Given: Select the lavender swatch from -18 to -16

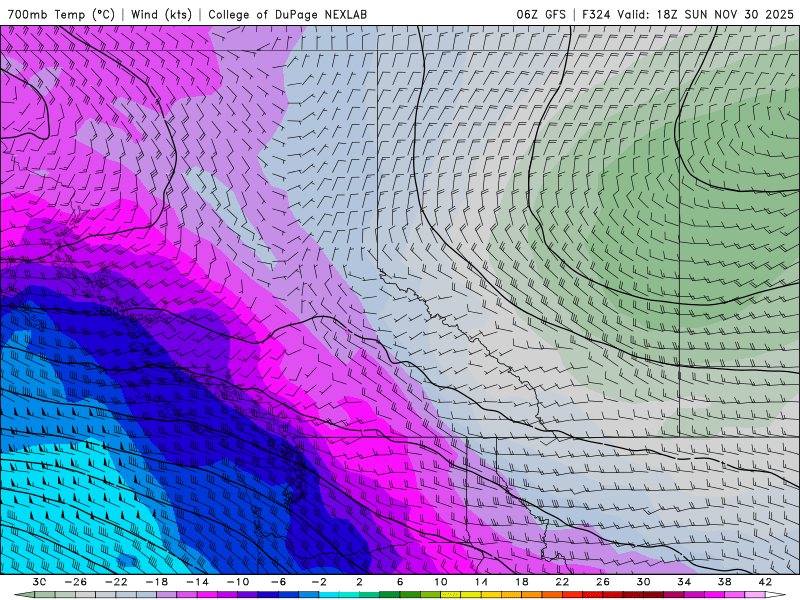Looking at the screenshot, I should (167, 595).
